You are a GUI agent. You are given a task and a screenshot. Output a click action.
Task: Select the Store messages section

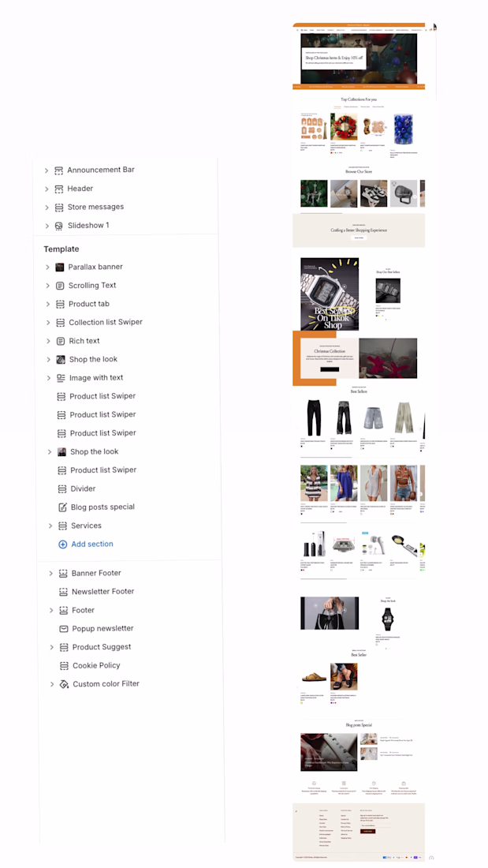pos(95,207)
